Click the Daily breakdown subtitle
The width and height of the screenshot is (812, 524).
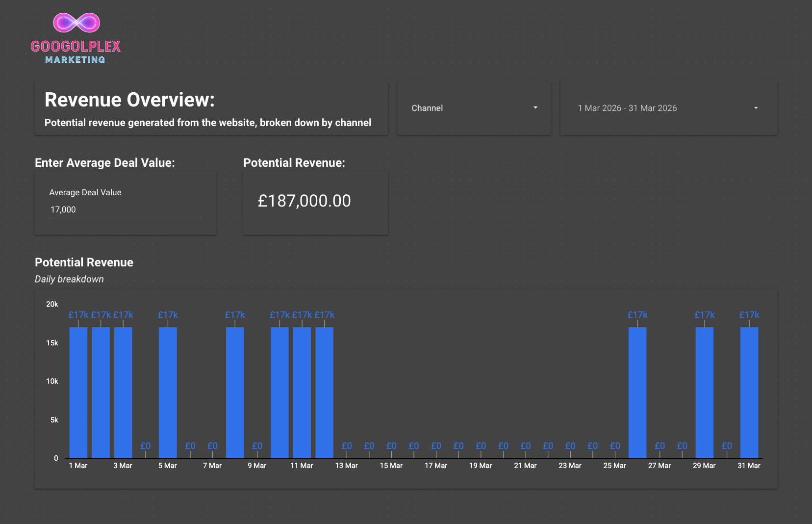(x=69, y=279)
